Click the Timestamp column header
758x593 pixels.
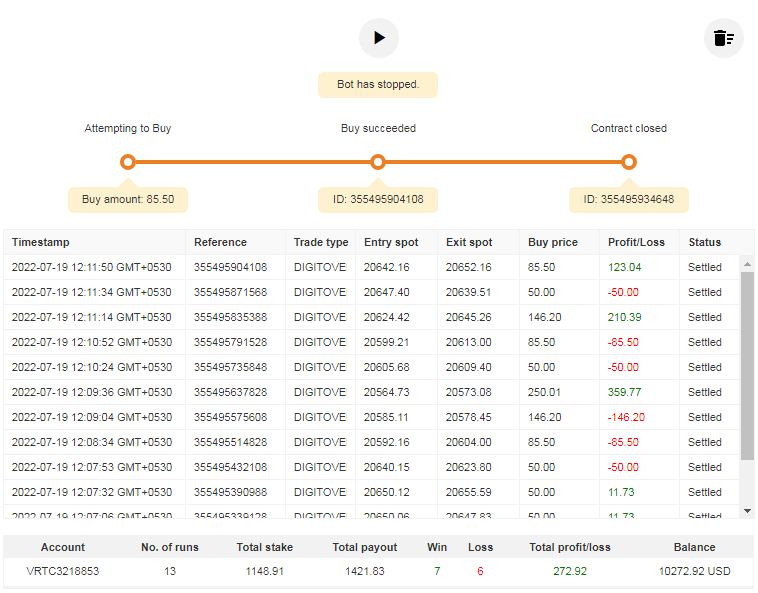[41, 242]
